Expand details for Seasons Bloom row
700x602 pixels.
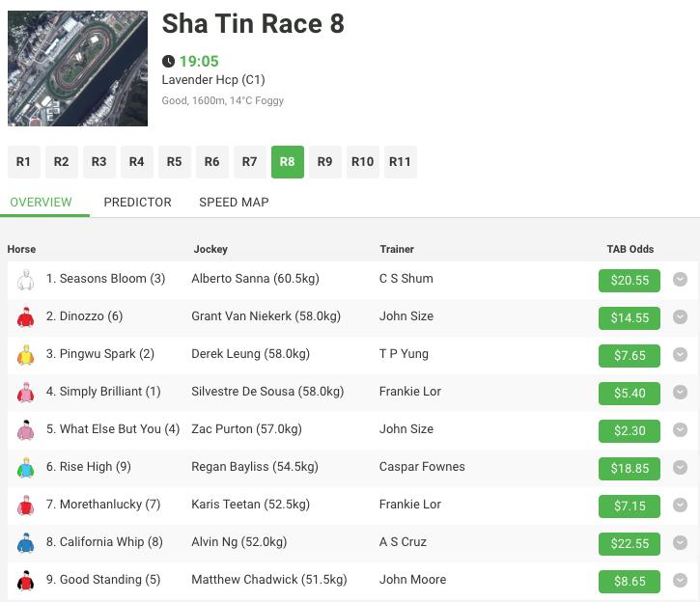click(680, 280)
